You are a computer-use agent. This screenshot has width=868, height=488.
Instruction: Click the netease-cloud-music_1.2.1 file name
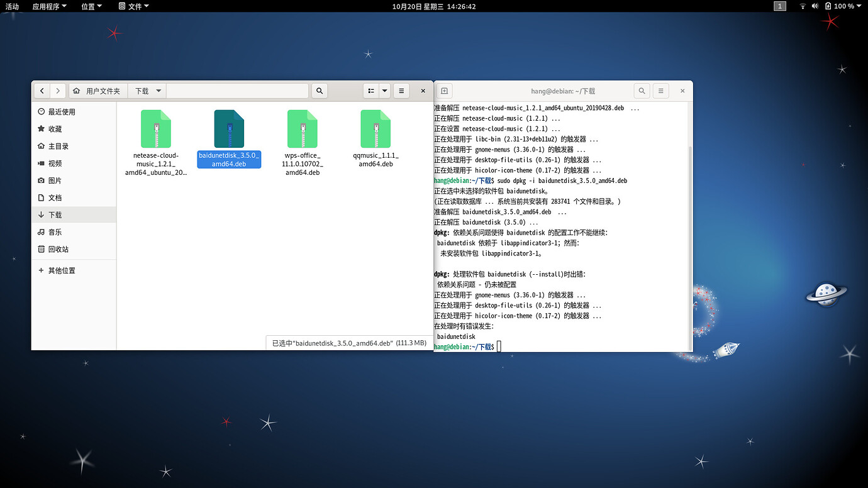156,164
